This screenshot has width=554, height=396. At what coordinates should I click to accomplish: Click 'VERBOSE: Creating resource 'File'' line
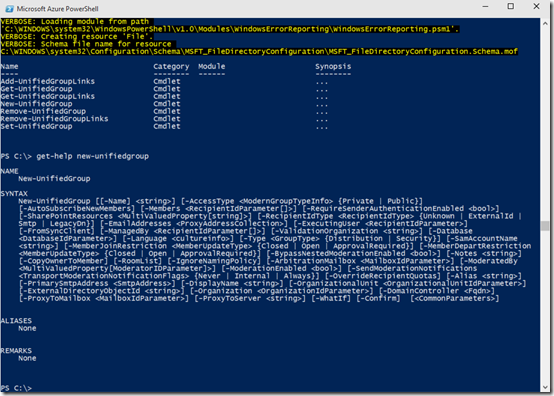[x=77, y=36]
